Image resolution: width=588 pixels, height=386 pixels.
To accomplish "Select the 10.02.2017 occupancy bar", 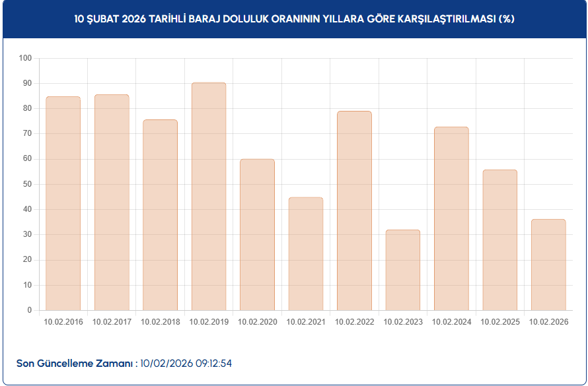I will click(x=112, y=202).
